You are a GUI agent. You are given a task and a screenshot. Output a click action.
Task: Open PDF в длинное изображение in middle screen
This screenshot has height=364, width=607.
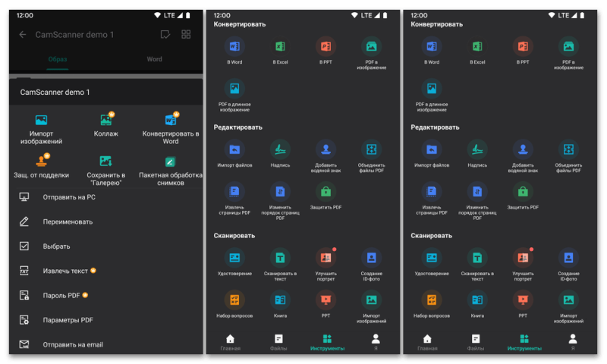click(x=234, y=96)
